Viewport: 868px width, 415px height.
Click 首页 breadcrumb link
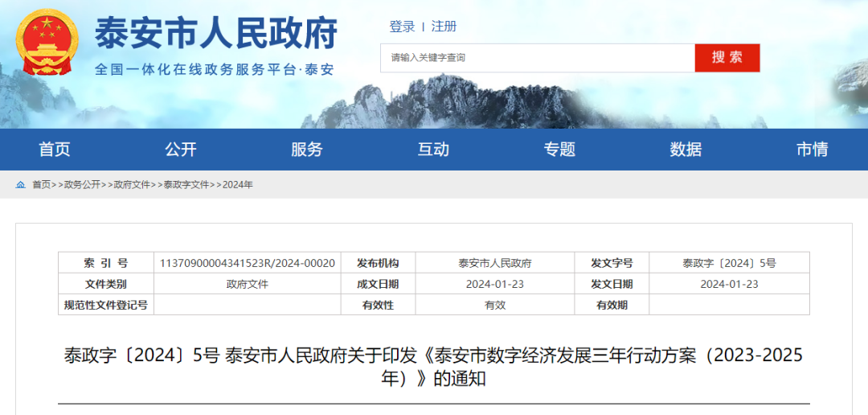[x=41, y=185]
